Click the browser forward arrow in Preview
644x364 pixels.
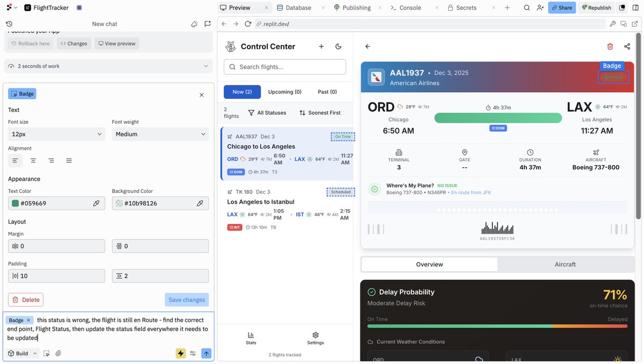tap(236, 24)
